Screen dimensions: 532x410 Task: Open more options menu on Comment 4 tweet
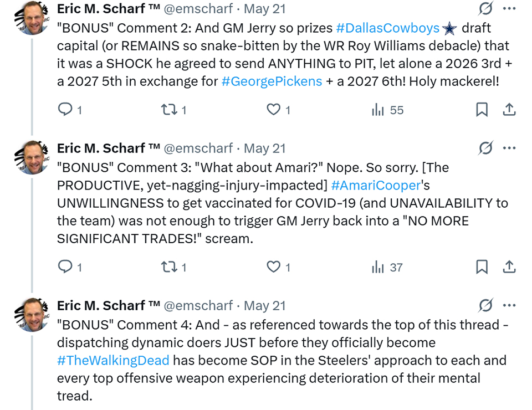[510, 305]
